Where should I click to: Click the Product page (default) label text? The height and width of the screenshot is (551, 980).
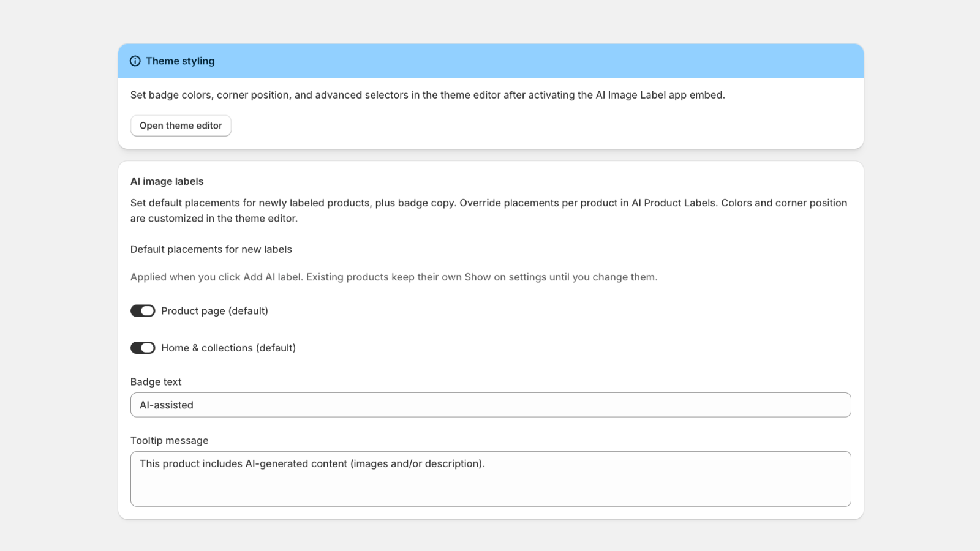214,311
